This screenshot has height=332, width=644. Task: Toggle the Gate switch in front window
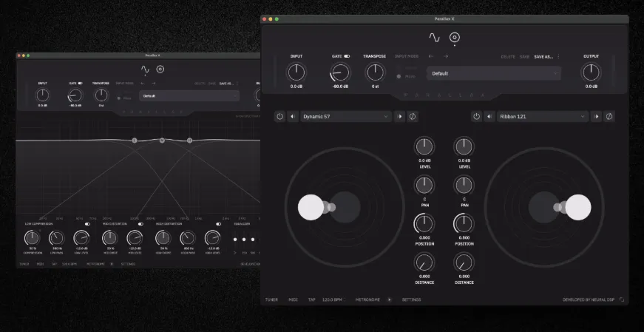click(x=347, y=56)
